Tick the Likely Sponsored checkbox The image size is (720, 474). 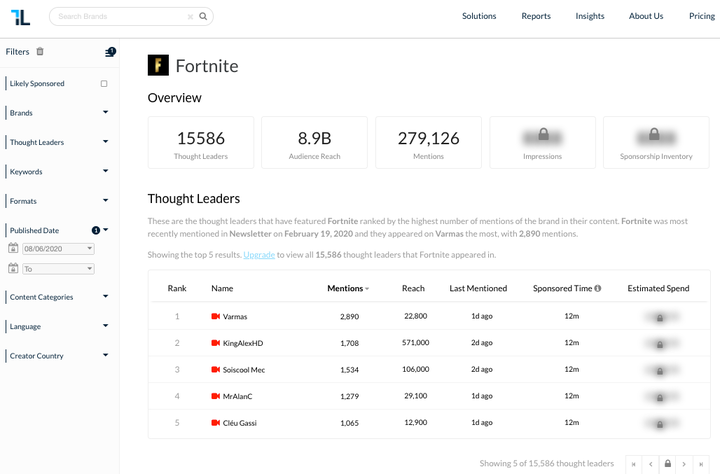[x=104, y=84]
